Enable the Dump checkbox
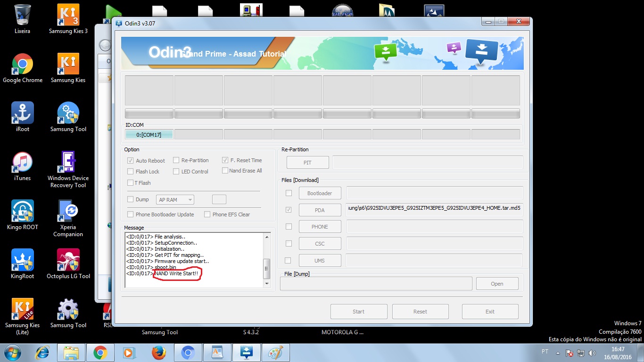 point(131,199)
